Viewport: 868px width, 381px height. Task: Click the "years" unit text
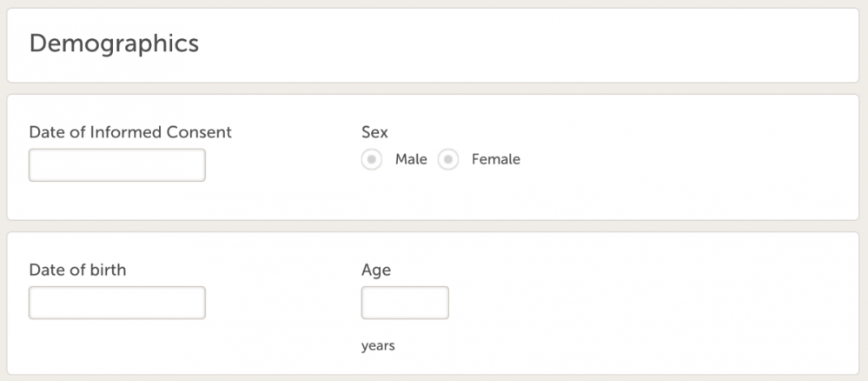click(x=378, y=346)
